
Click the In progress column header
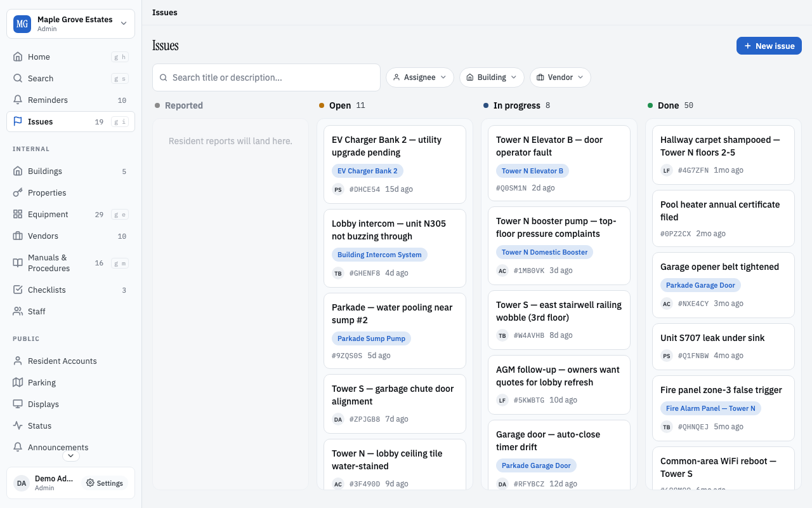point(517,105)
